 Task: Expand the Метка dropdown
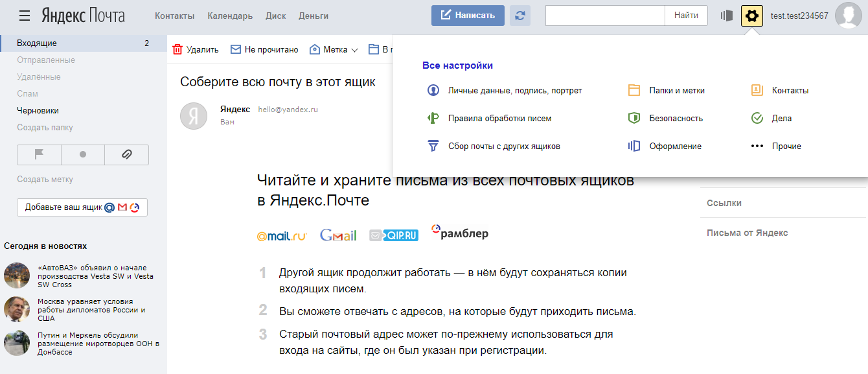point(334,49)
